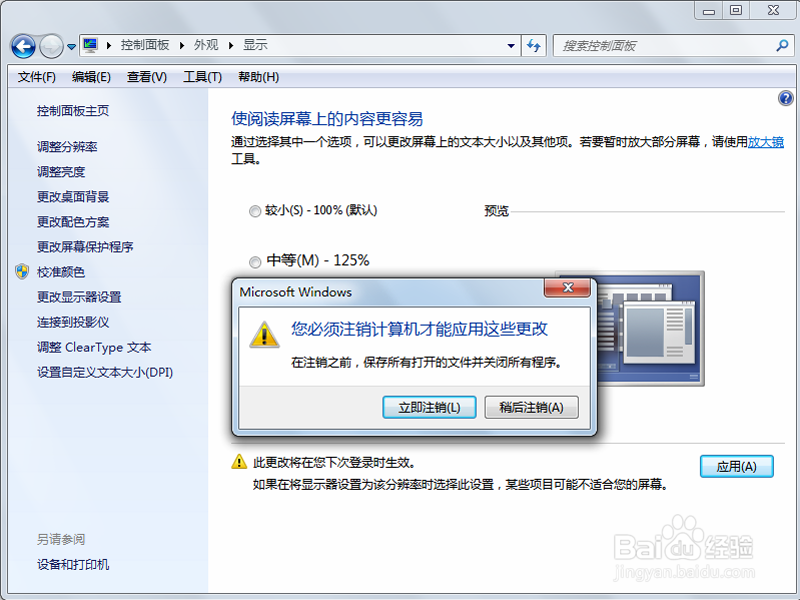Go back with the blue Back arrow
This screenshot has height=600, width=800.
[23, 46]
